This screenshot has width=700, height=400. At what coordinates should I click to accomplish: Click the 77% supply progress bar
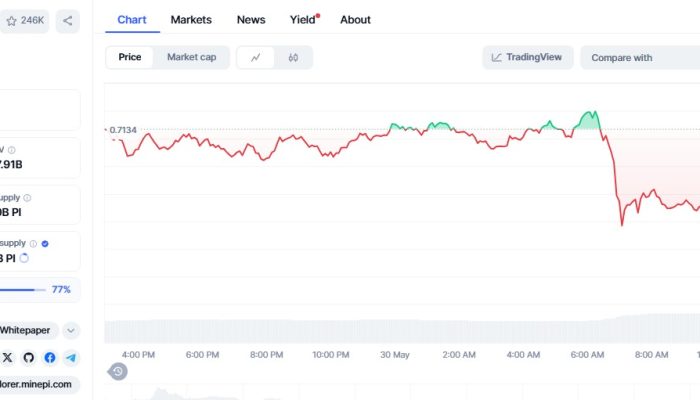click(22, 289)
